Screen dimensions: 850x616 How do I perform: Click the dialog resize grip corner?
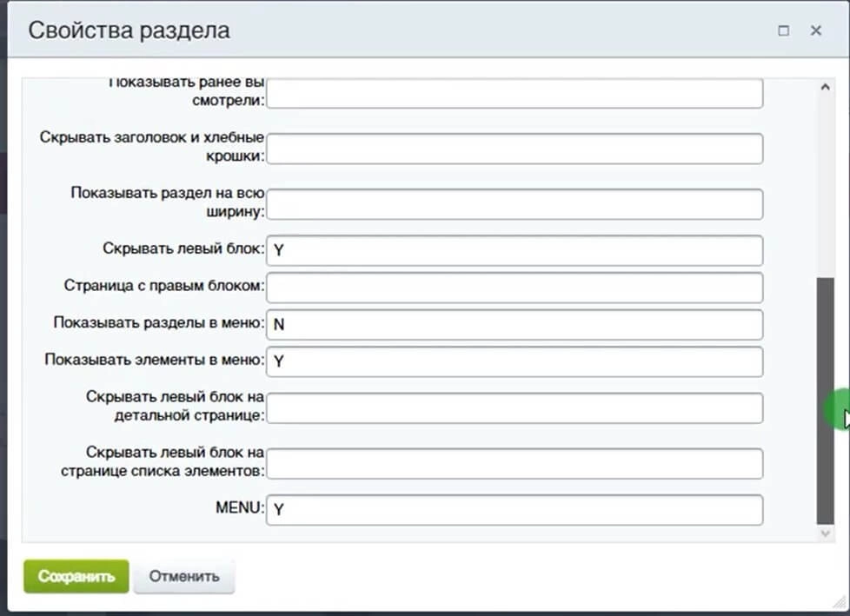840,601
